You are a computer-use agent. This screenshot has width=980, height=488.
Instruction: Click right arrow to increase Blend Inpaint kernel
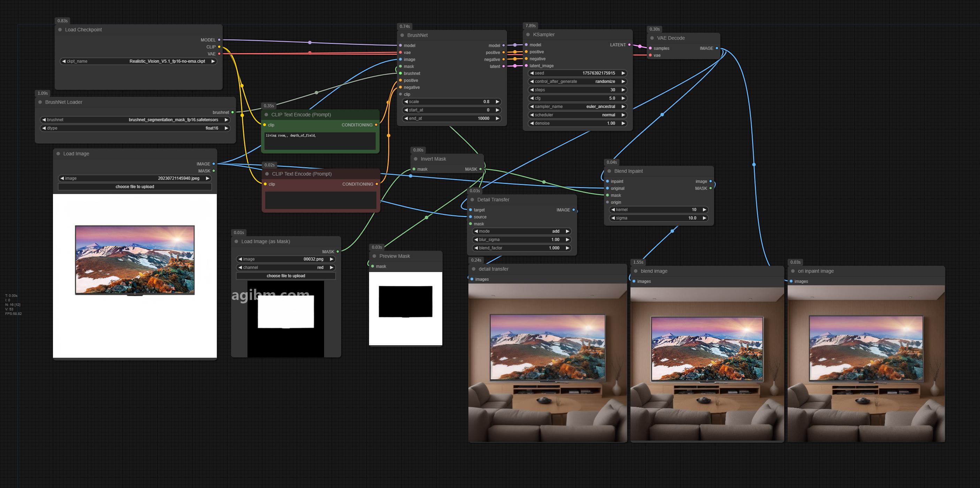705,210
